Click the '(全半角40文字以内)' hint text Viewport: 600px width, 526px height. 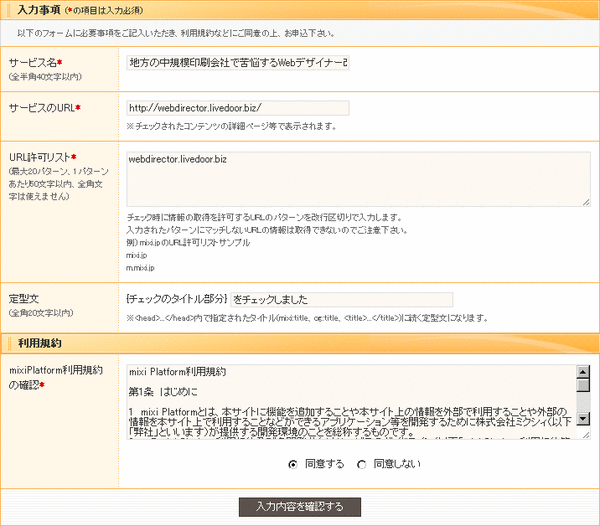[x=45, y=77]
